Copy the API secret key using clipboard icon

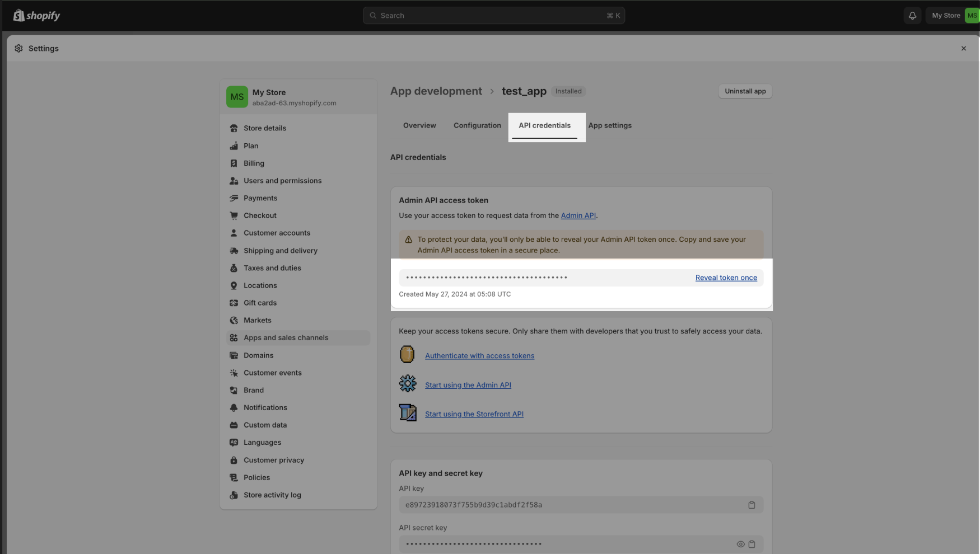pos(752,544)
